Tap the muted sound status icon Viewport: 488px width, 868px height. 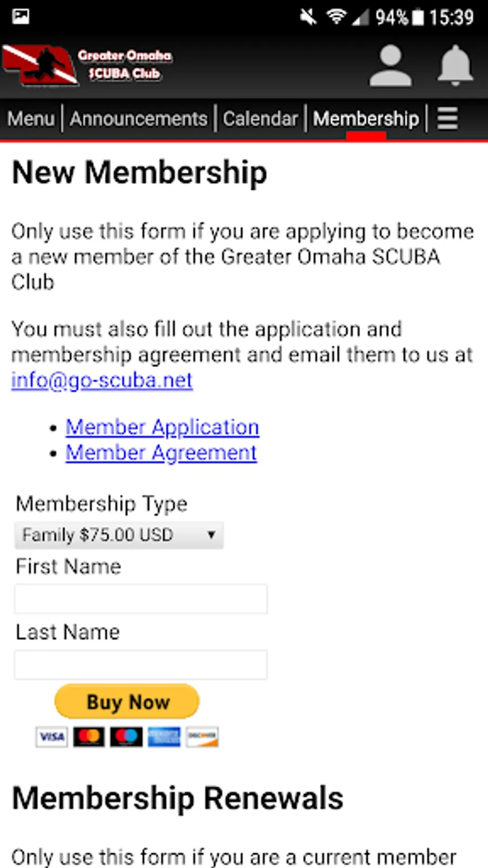coord(309,17)
